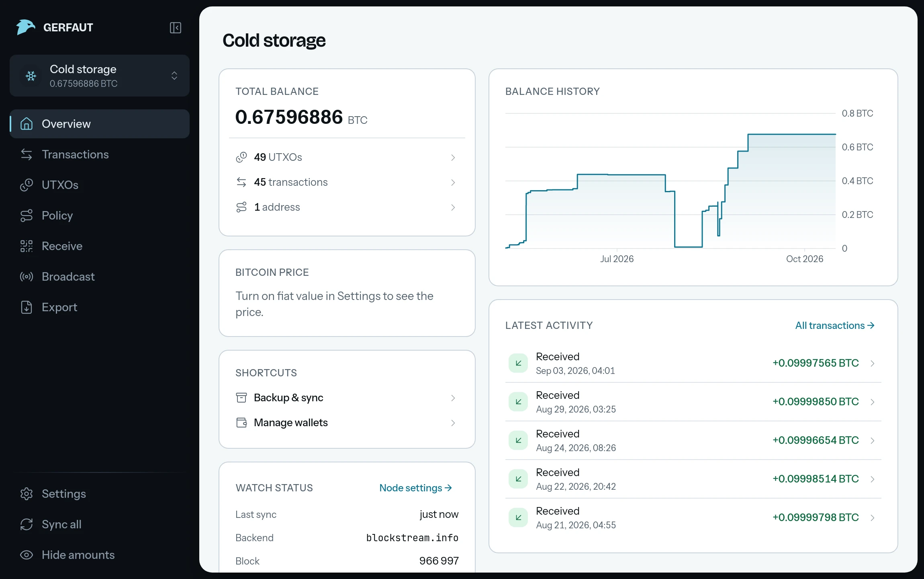
Task: Expand the 49 UTXOs row chevron
Action: [453, 158]
